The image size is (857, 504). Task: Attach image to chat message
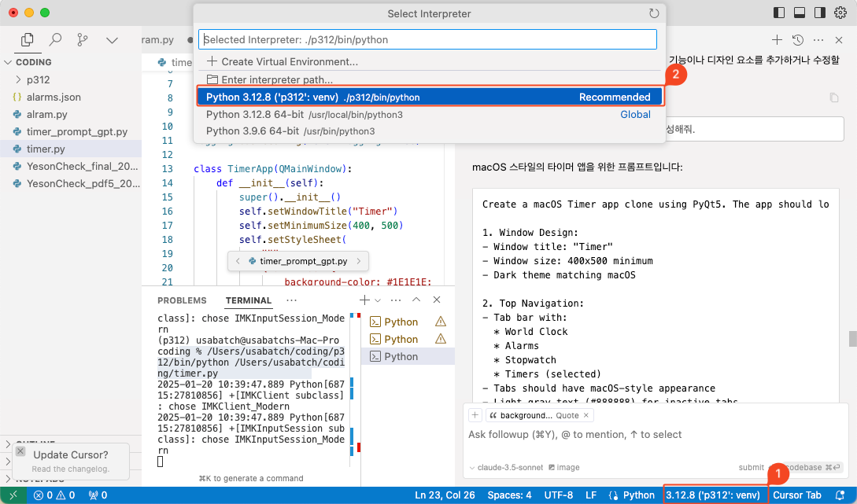[x=564, y=467]
